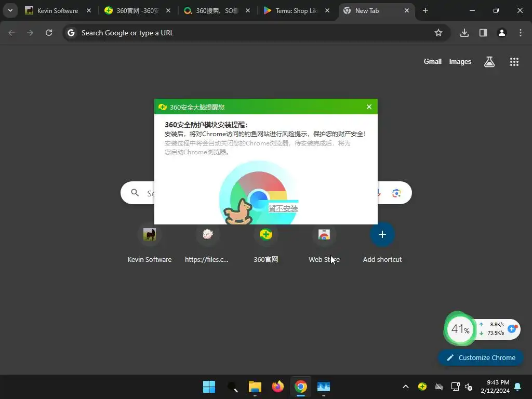The image size is (532, 399).
Task: Click the 360 logo in popup title bar
Action: (163, 107)
